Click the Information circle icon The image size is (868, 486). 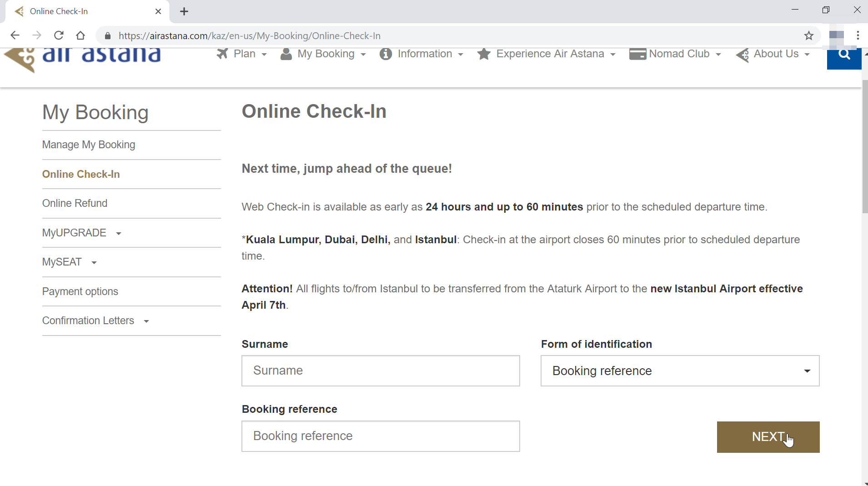pyautogui.click(x=386, y=54)
